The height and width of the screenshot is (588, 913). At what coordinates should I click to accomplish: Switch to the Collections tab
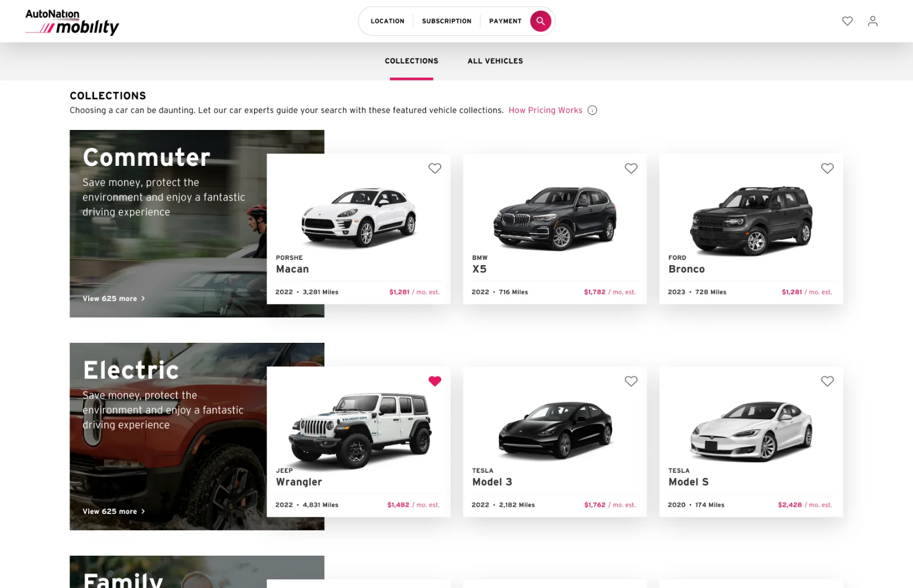tap(411, 61)
